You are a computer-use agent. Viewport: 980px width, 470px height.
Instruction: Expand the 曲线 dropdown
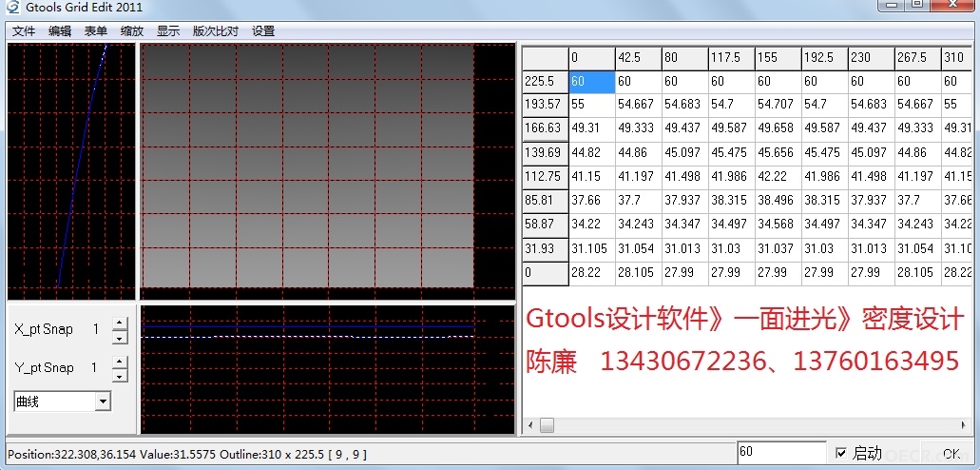[103, 401]
